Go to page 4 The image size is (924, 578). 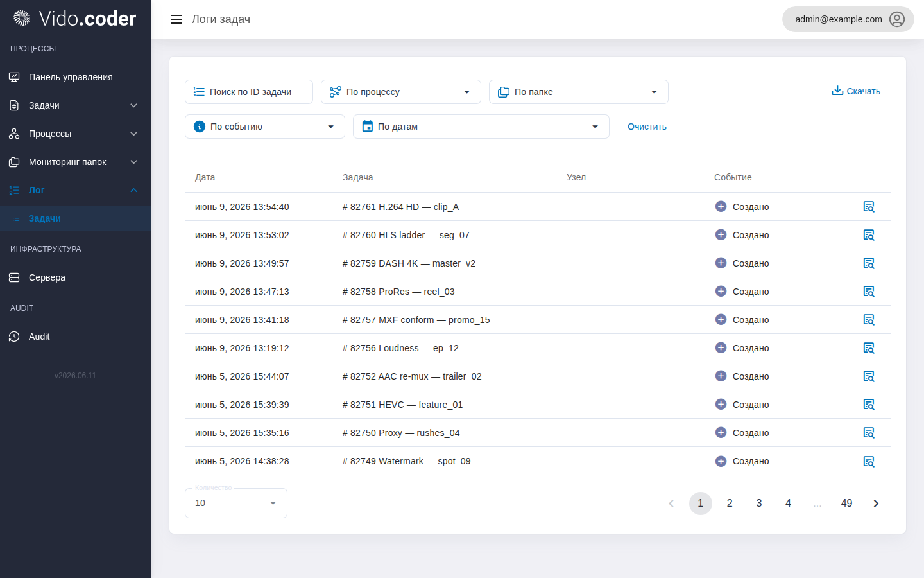pos(788,504)
